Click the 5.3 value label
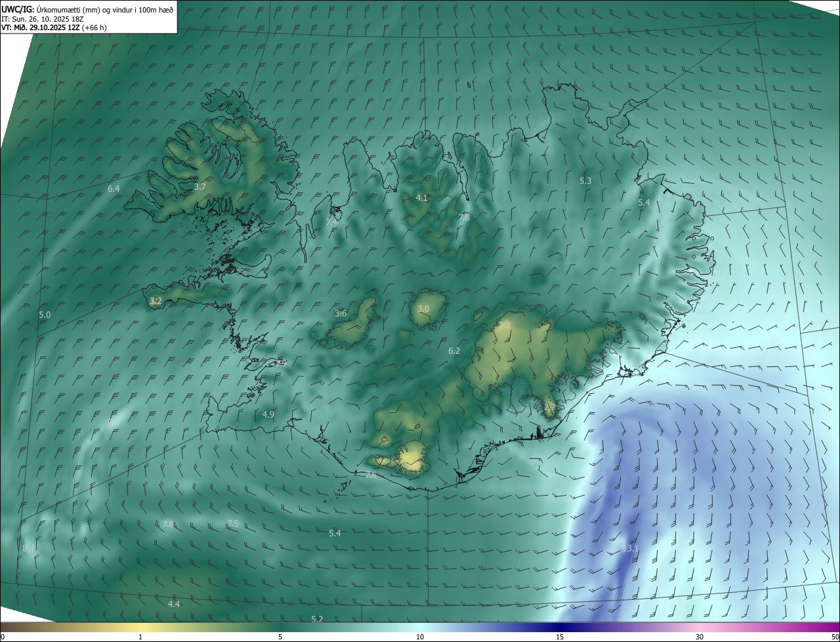The height and width of the screenshot is (642, 840). tap(585, 181)
